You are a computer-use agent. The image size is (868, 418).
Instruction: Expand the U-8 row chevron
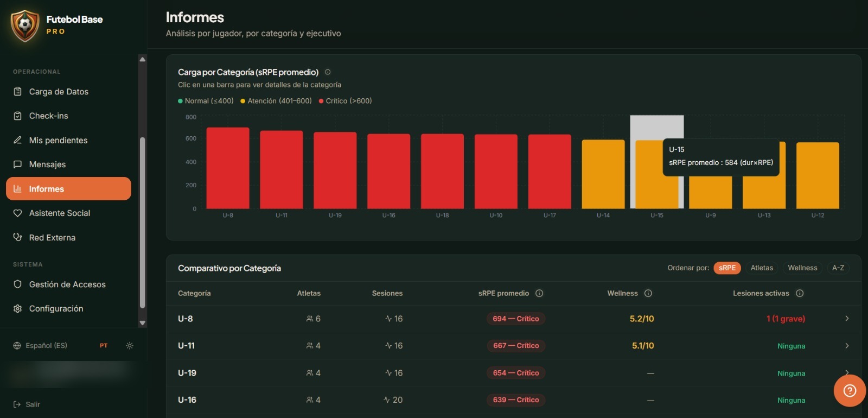[x=847, y=319]
